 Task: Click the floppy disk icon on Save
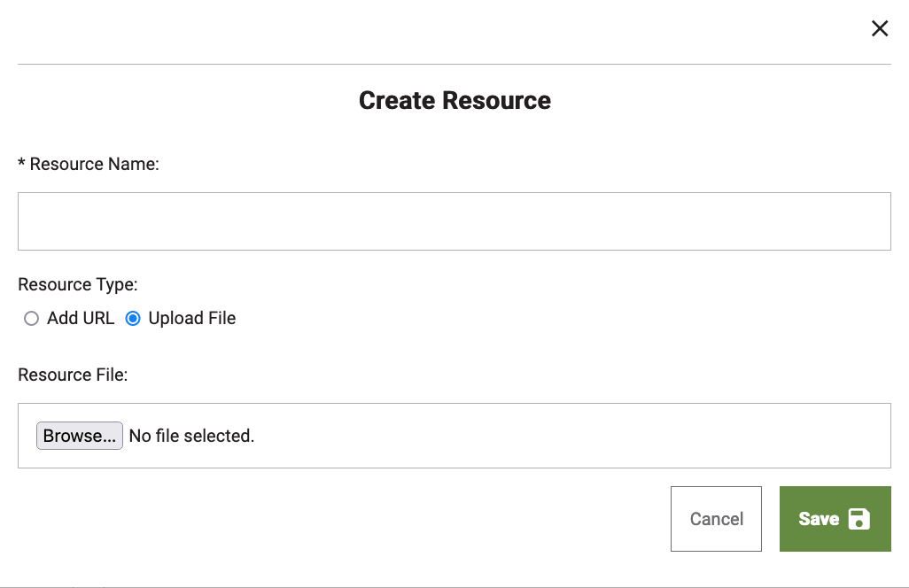tap(858, 519)
